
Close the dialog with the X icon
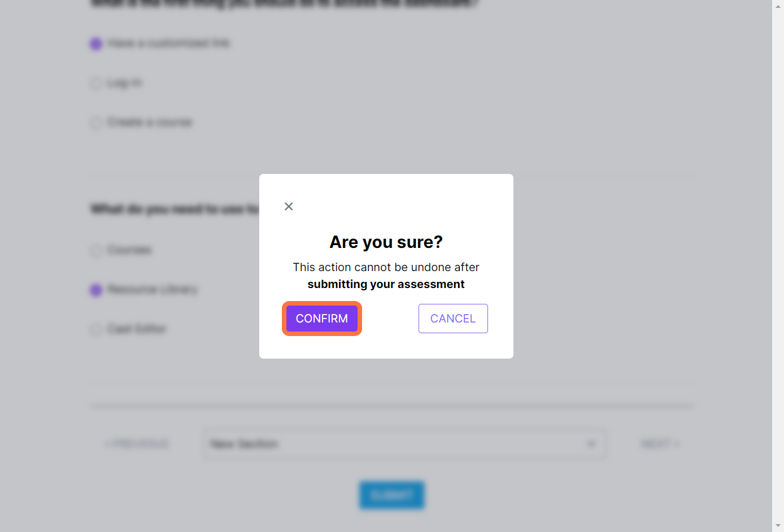pyautogui.click(x=289, y=207)
